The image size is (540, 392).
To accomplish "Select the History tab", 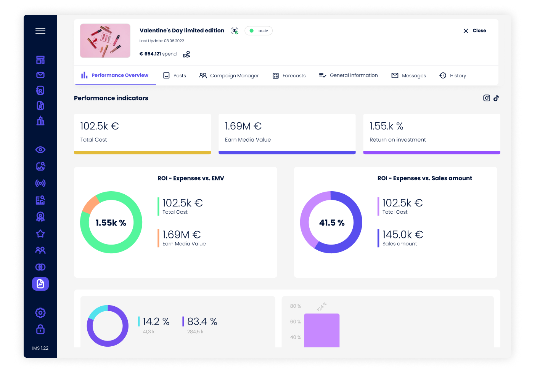I will [x=453, y=75].
